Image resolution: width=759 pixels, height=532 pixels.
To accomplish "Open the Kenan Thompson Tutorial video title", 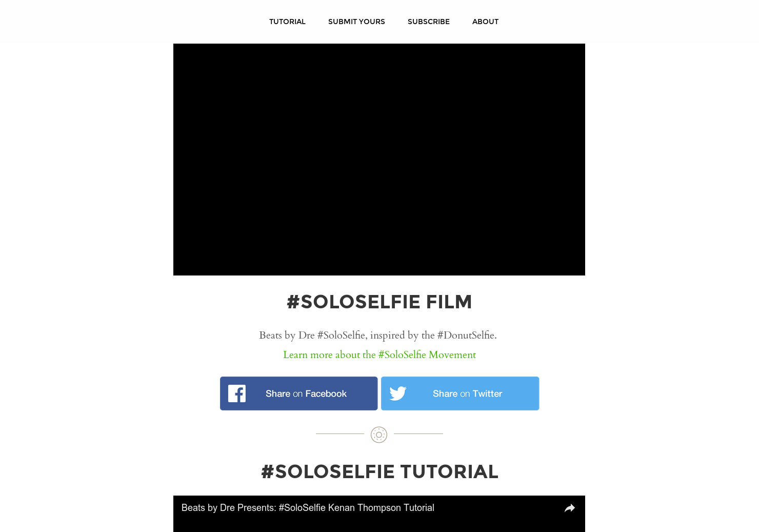I will 308,508.
